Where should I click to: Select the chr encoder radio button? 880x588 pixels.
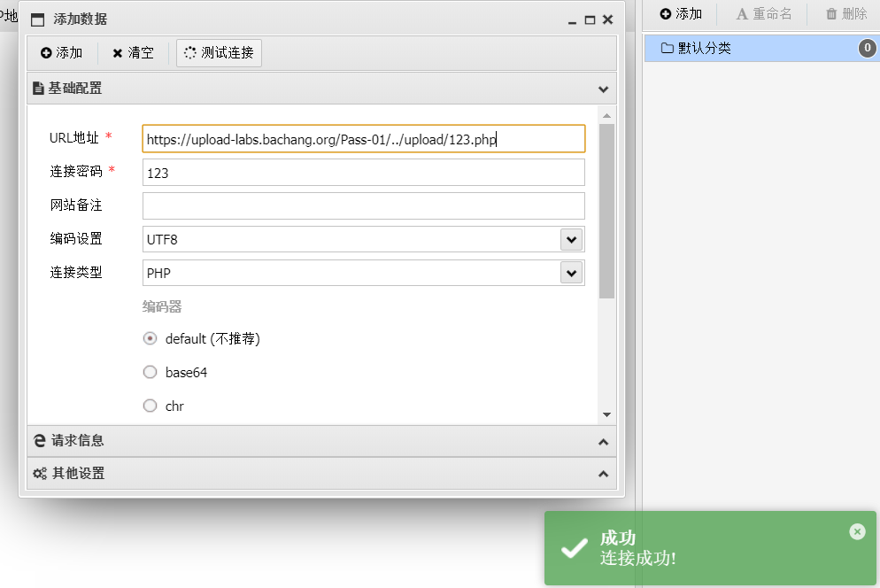pyautogui.click(x=150, y=406)
